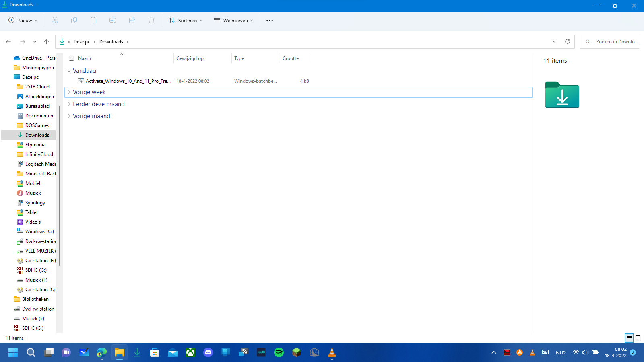Refresh the Downloads folder view

[x=568, y=41]
